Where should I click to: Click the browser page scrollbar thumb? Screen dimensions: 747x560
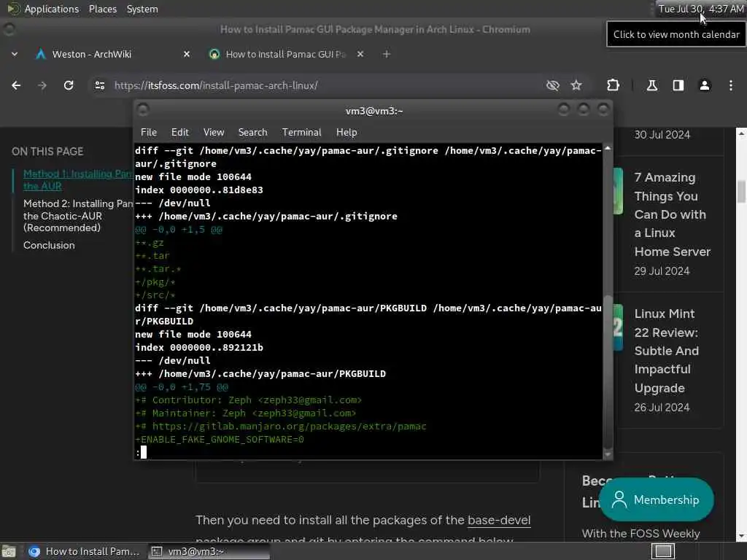[741, 192]
